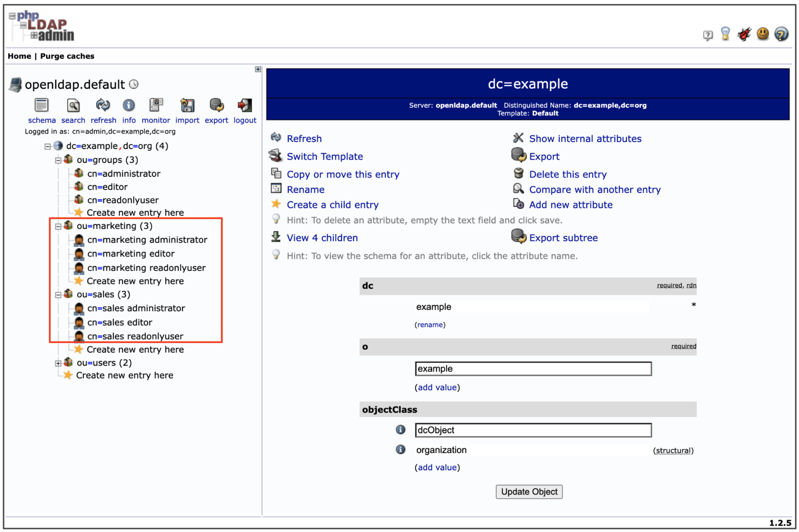Click the donate smiley icon
Image resolution: width=799 pixels, height=532 pixels.
pyautogui.click(x=763, y=34)
